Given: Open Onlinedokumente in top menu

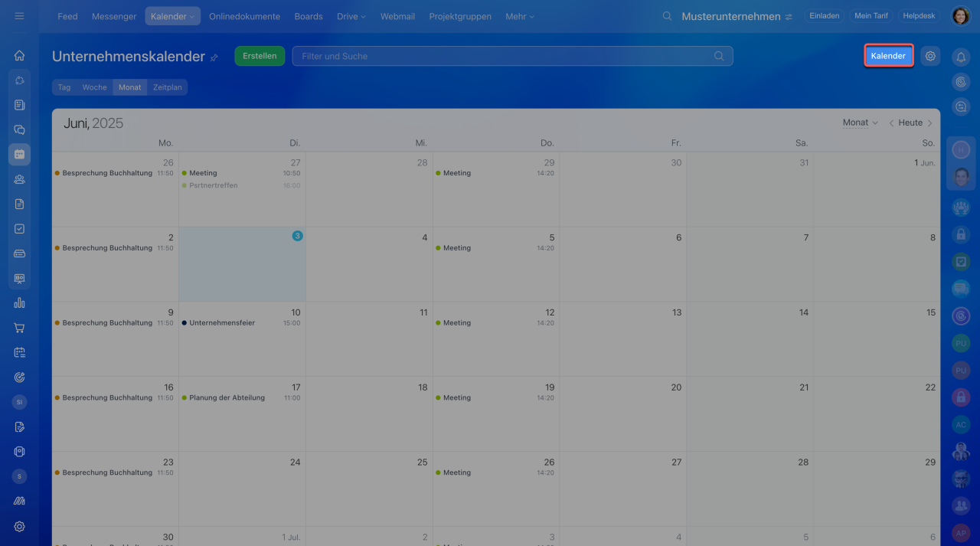Looking at the screenshot, I should coord(244,16).
